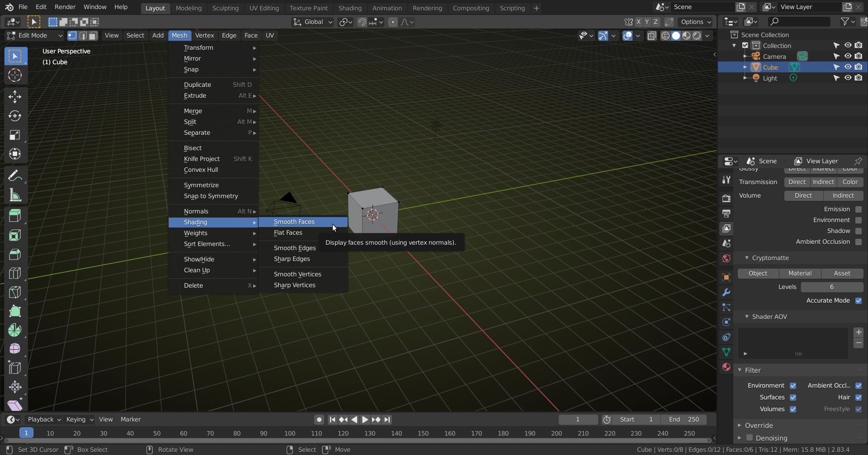
Task: Select the Extrude Region tool
Action: click(15, 216)
